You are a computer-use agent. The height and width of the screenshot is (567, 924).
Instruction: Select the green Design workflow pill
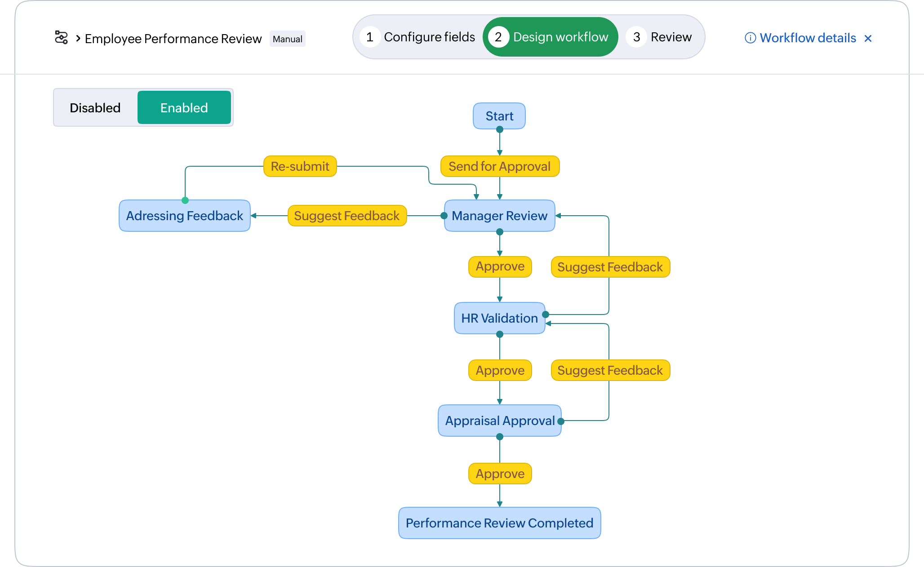(x=550, y=37)
